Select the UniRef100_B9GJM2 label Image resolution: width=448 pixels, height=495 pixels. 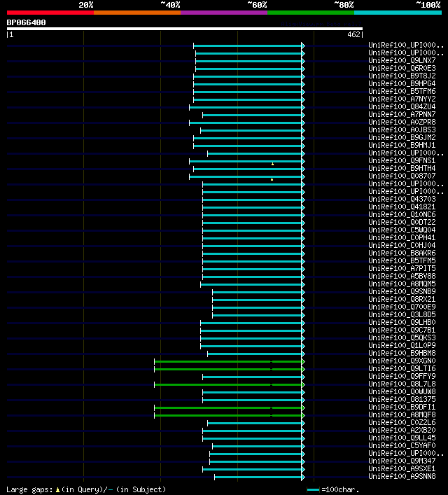[x=402, y=138]
